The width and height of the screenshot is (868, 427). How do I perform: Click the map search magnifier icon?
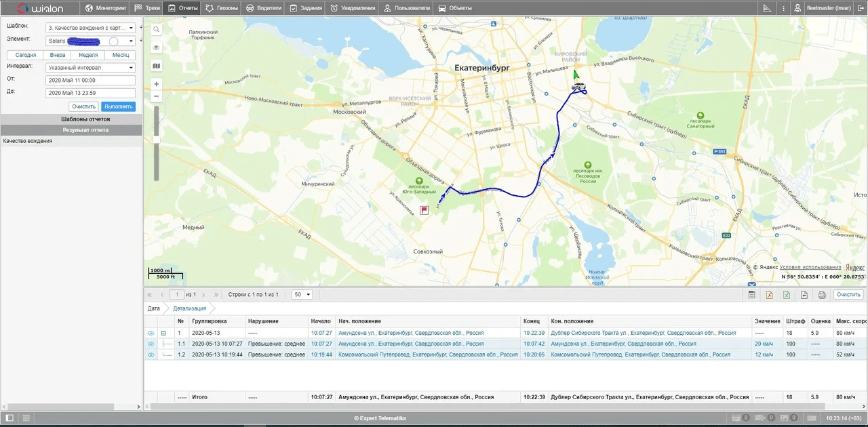(x=157, y=30)
